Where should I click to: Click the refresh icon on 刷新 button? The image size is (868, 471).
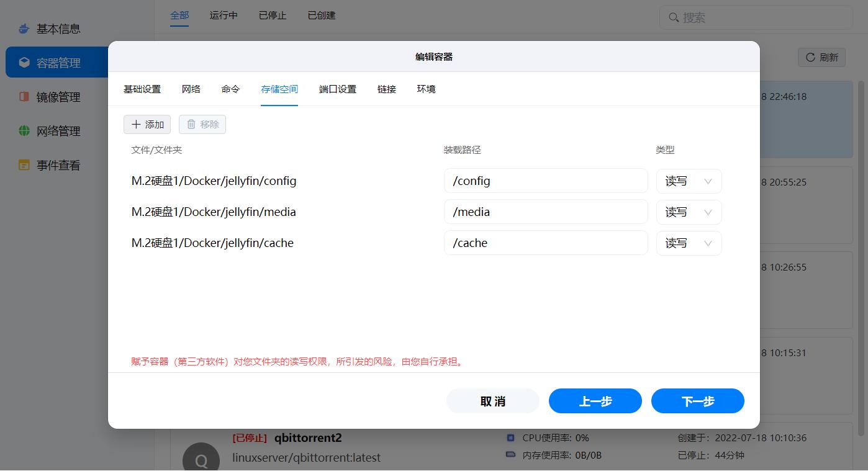[x=810, y=57]
